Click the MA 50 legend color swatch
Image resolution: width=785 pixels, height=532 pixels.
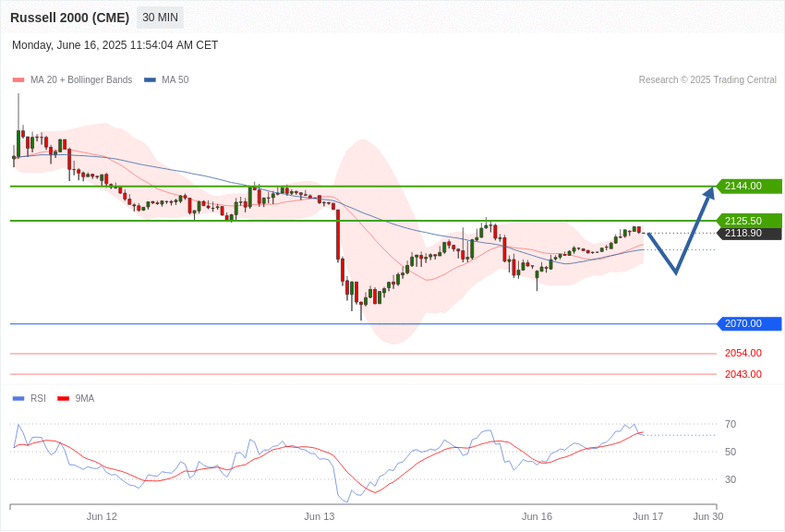click(x=150, y=80)
